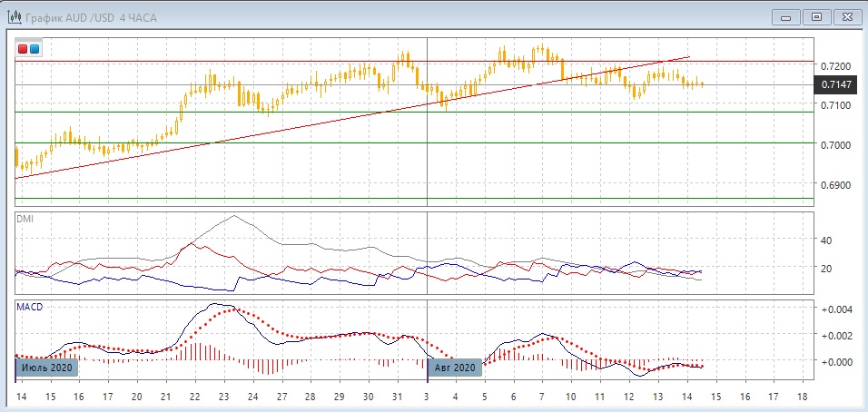Click the Авг 2020 month marker

click(x=454, y=368)
